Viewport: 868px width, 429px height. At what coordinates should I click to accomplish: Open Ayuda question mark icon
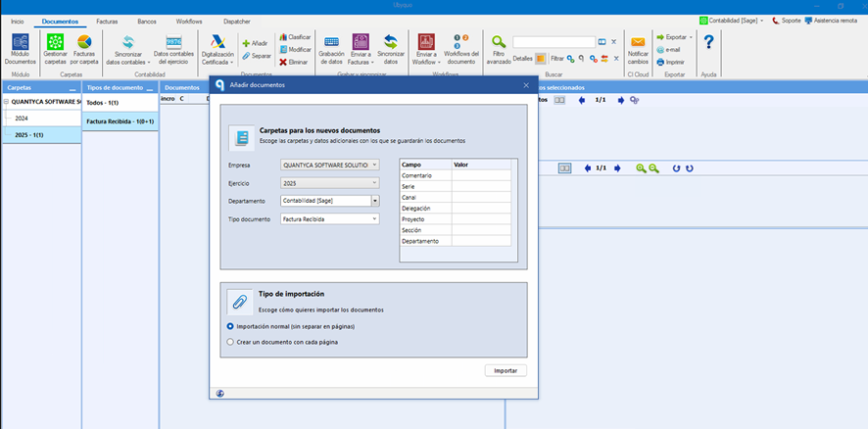(708, 42)
